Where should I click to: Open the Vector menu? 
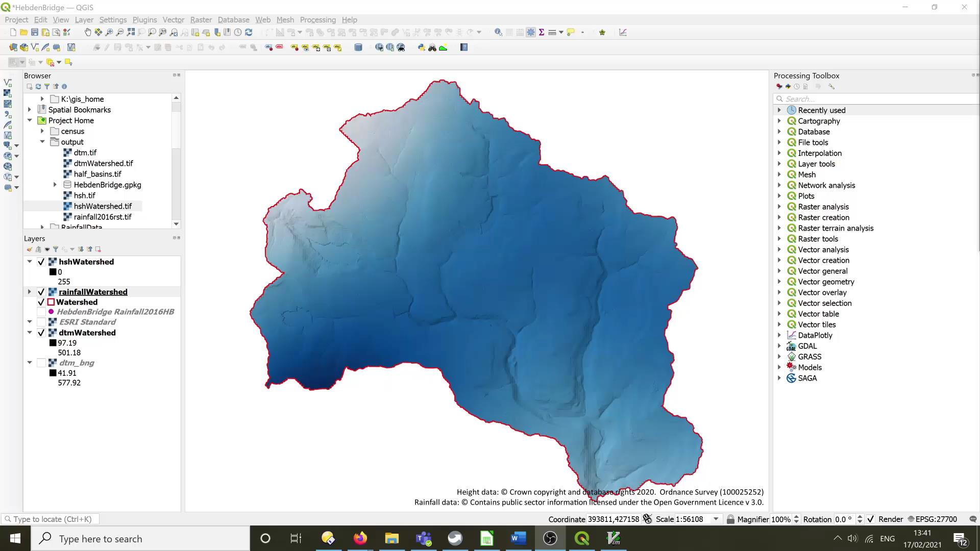click(x=173, y=19)
